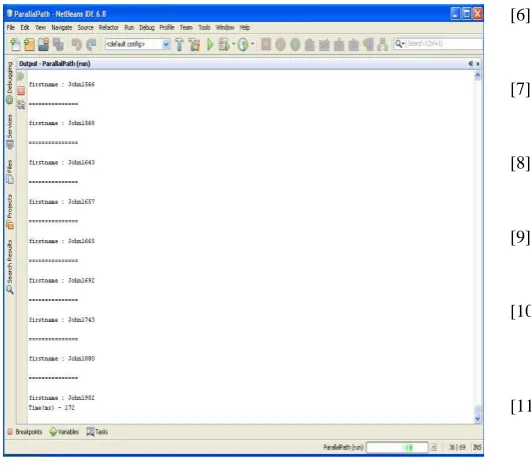Click the Undo arrow icon
Viewport: 531px width, 468px height.
[x=77, y=44]
